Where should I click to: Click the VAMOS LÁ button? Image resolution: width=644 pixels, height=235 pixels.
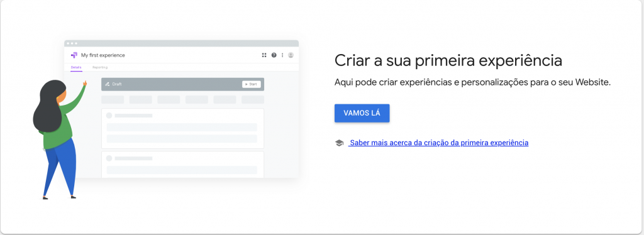coord(362,113)
